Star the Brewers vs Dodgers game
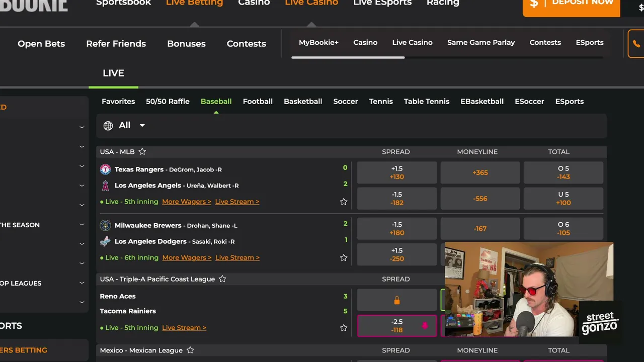 (344, 257)
